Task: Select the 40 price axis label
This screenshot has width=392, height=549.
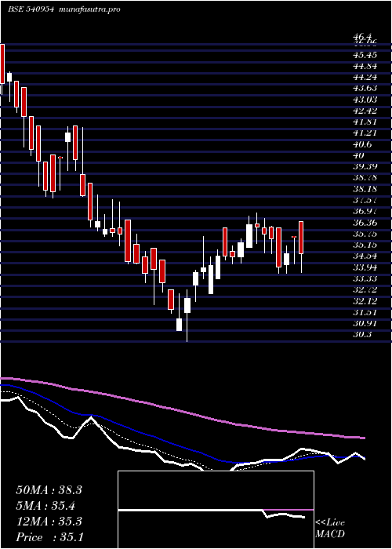Action: click(x=359, y=155)
